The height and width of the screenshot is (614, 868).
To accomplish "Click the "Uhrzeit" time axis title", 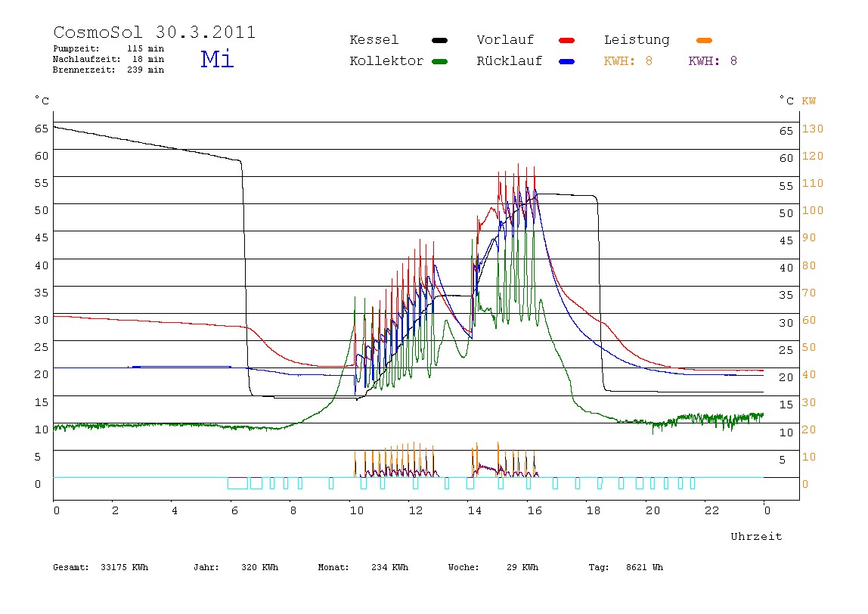I will (756, 536).
